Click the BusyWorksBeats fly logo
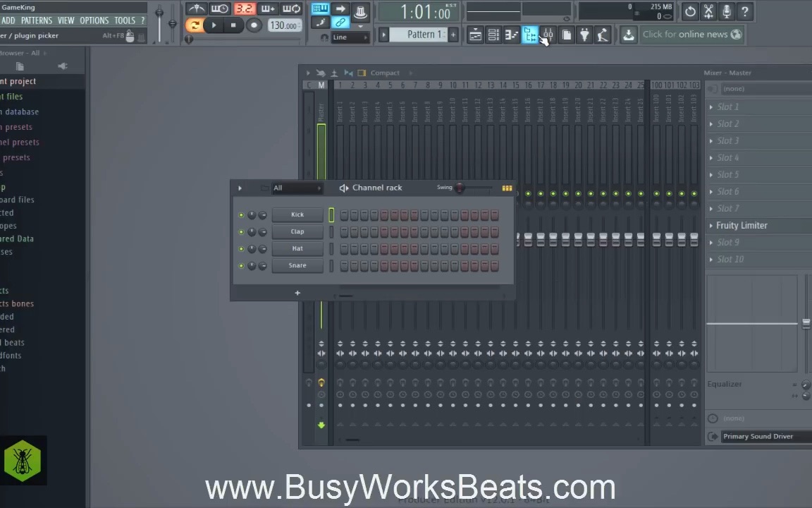The height and width of the screenshot is (508, 812). (x=23, y=461)
